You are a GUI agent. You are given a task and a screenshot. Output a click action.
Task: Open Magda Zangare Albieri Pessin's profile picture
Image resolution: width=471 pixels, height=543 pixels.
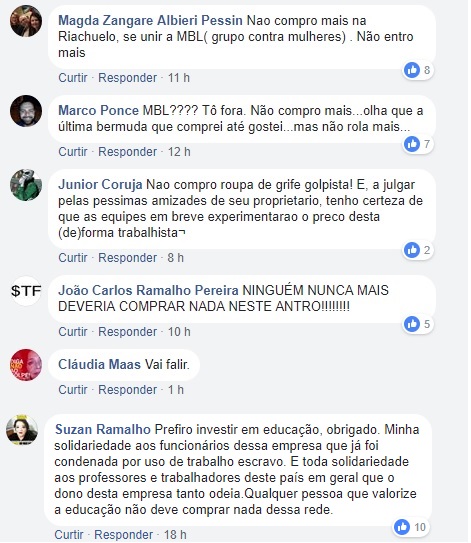click(x=26, y=21)
